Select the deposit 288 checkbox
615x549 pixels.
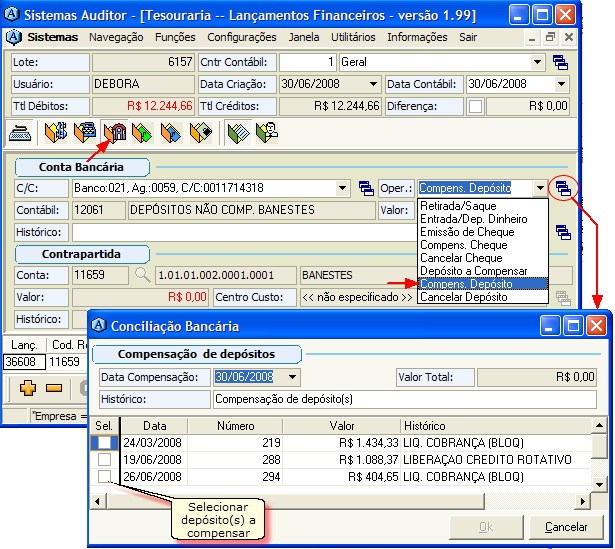(104, 459)
